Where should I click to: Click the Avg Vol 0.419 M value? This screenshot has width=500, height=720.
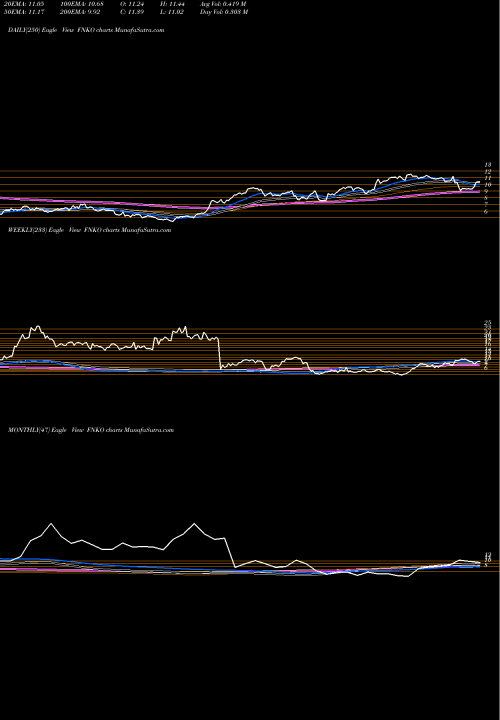click(223, 4)
